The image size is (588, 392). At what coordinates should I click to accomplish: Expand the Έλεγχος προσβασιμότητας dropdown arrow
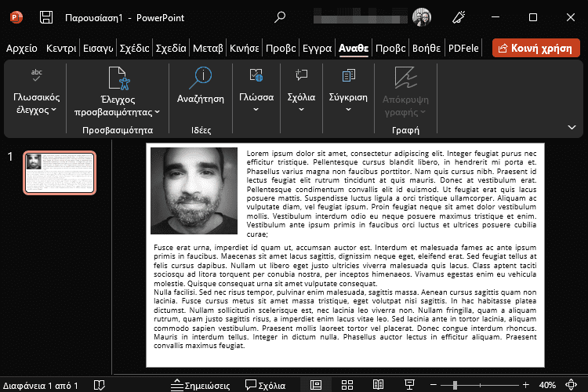(x=157, y=112)
